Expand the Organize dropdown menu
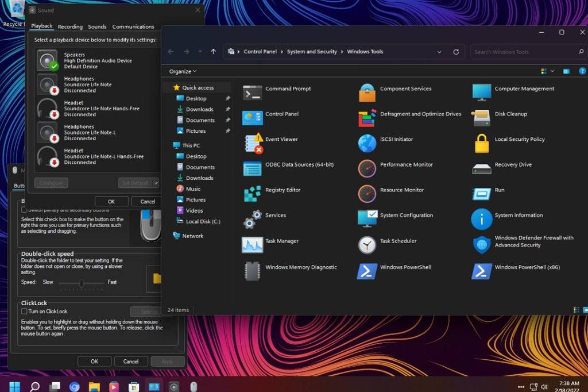 [183, 71]
